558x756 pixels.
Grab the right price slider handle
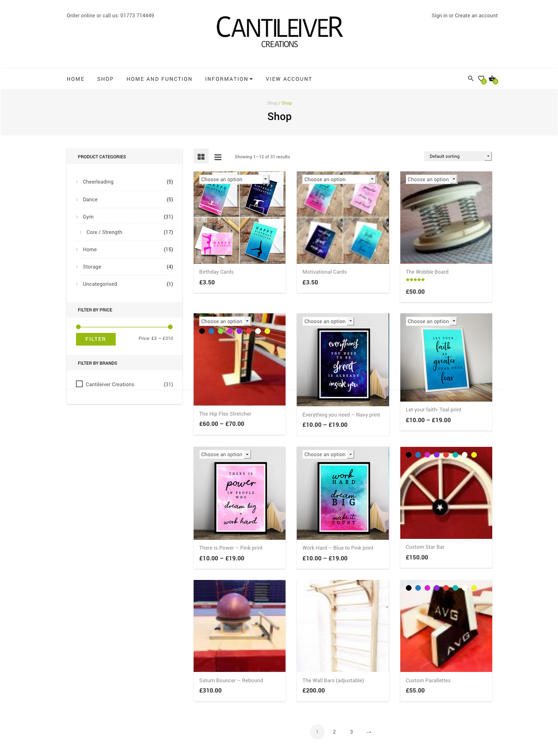(170, 327)
